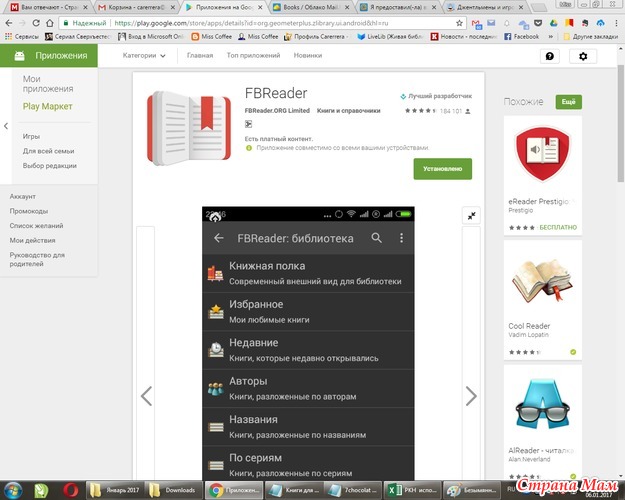Screen dimensions: 625x500
Task: Open the Главная tab
Action: (200, 55)
